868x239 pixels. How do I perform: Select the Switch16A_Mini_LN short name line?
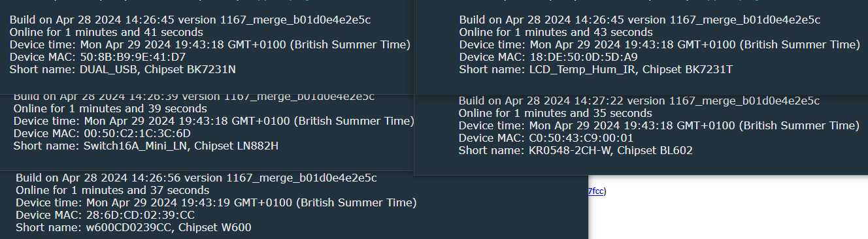(x=146, y=146)
